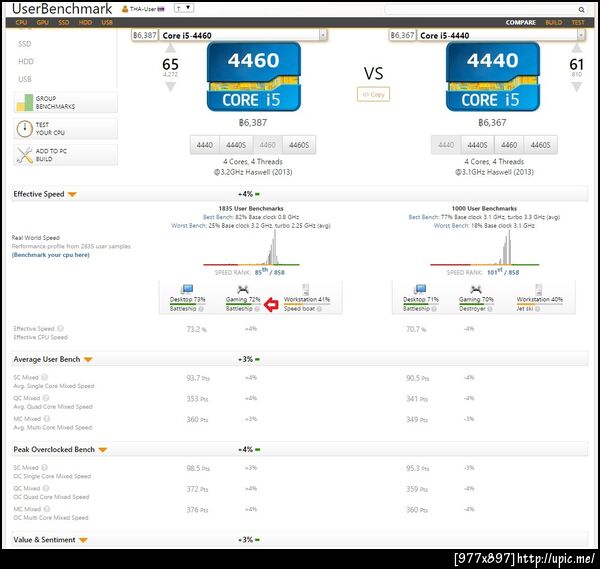The image size is (600, 569).
Task: Click the 85th / 858 speed rank
Action: (269, 272)
